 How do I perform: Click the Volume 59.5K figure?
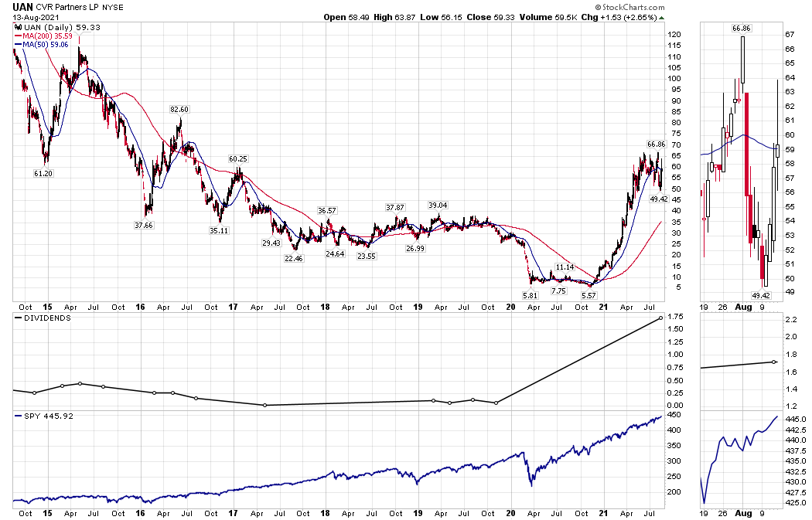tap(548, 17)
